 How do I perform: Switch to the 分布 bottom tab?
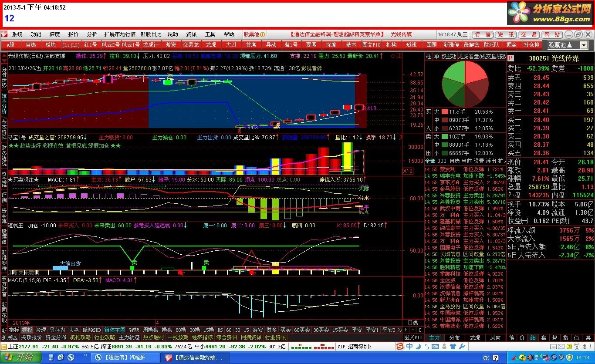coord(455,337)
